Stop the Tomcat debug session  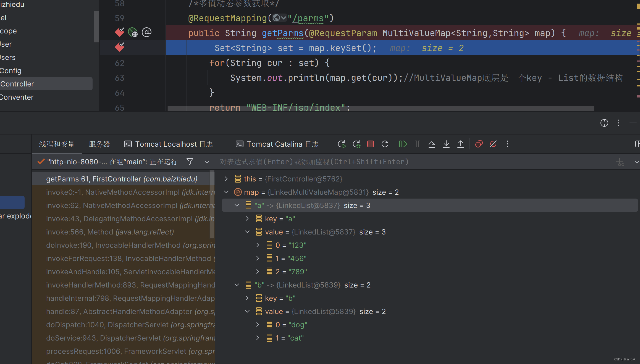point(370,144)
